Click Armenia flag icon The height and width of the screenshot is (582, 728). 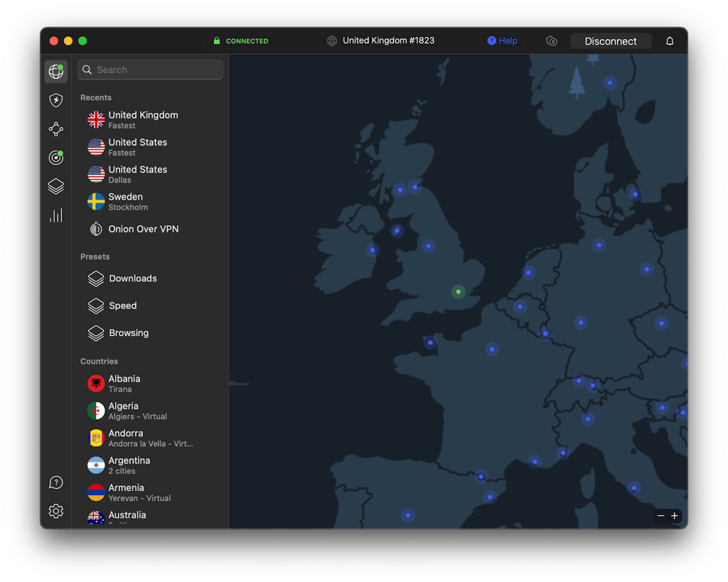96,492
